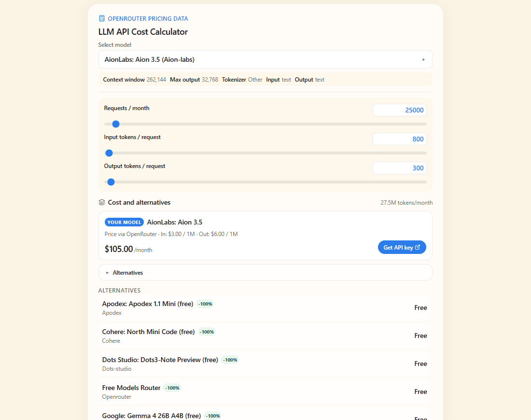
Task: Click the OPENROUTER PRICING DATA label
Action: click(148, 19)
